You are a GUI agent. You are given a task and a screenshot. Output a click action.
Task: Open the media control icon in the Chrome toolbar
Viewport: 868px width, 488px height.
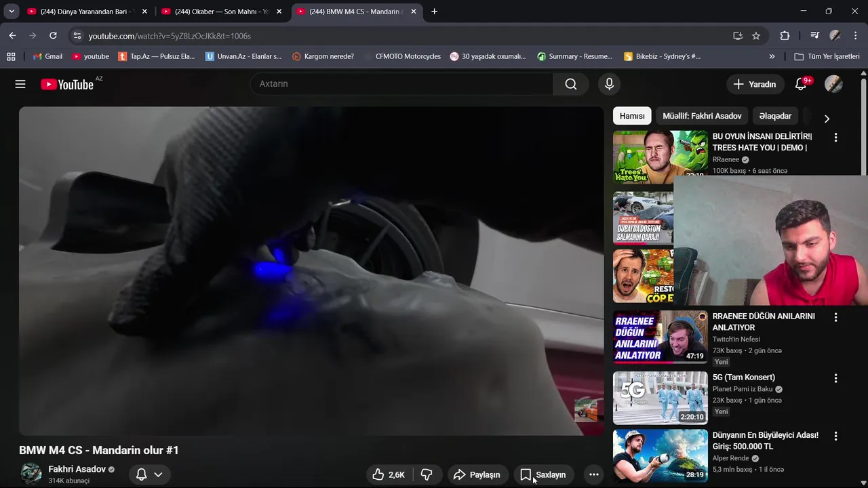click(814, 36)
